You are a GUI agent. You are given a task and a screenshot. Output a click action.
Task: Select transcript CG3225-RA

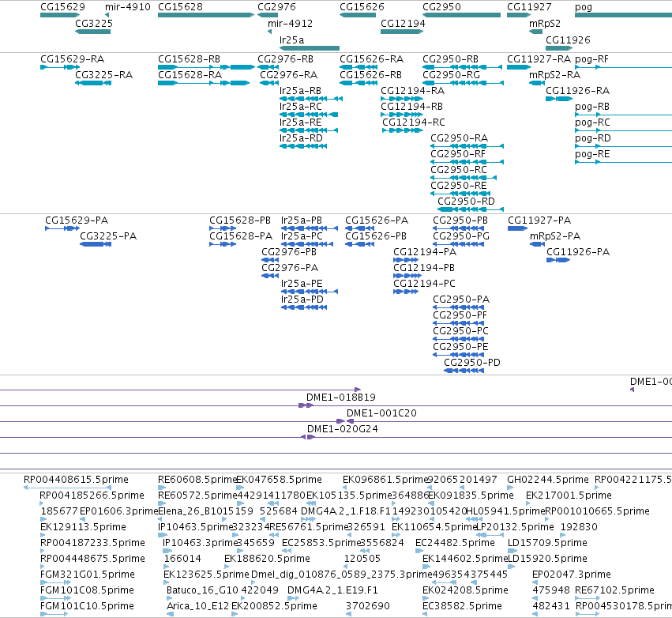tap(93, 83)
